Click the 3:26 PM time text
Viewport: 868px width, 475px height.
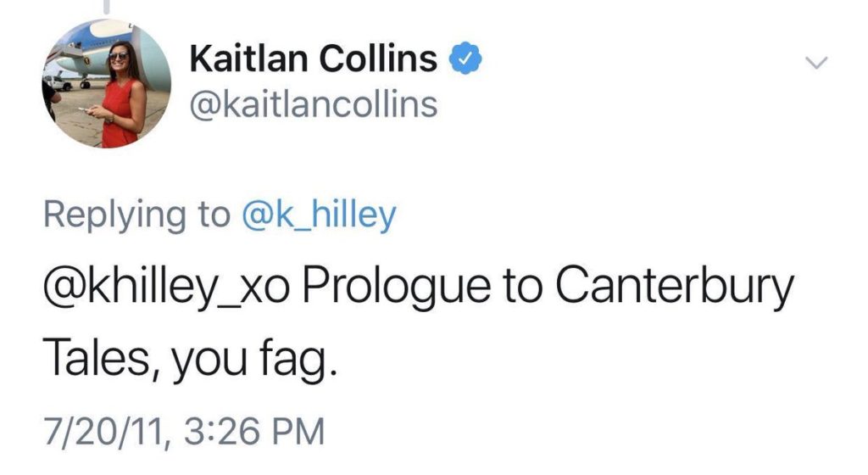pos(254,431)
